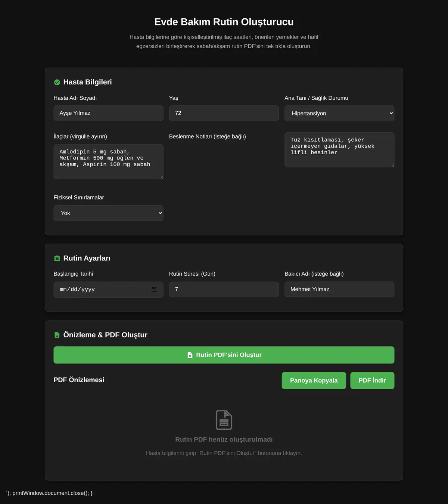Click the Rutin PDF'sini Oluştur button
The image size is (448, 504).
click(224, 355)
